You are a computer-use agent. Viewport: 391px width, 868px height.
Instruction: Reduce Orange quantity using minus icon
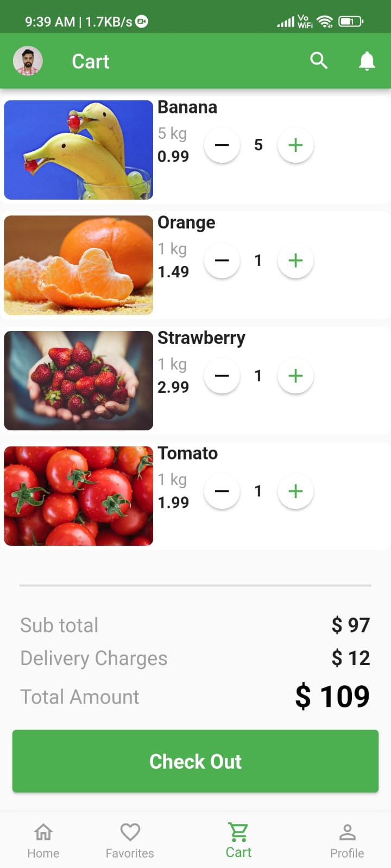(x=222, y=260)
